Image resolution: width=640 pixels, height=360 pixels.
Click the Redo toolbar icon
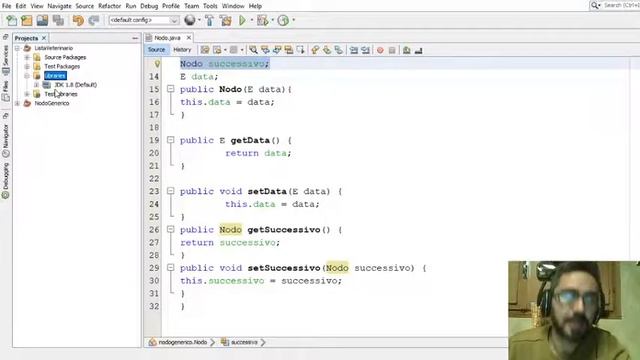[94, 20]
